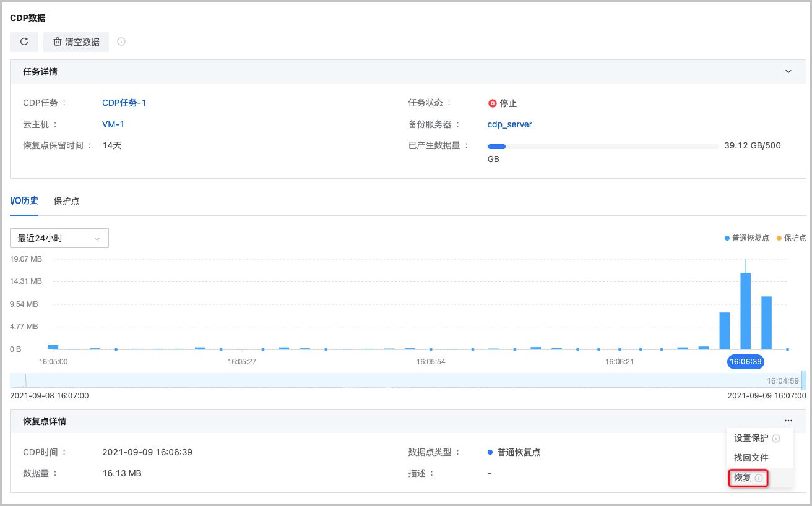Click the 已产生数据量 progress bar

pos(603,147)
